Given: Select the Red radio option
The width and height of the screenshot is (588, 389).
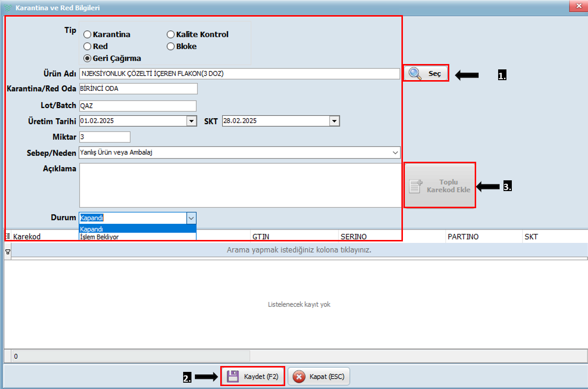Looking at the screenshot, I should click(87, 46).
